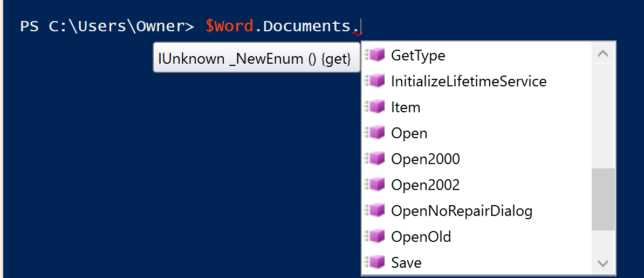
Task: Click the method icon beside Open2002
Action: click(375, 185)
